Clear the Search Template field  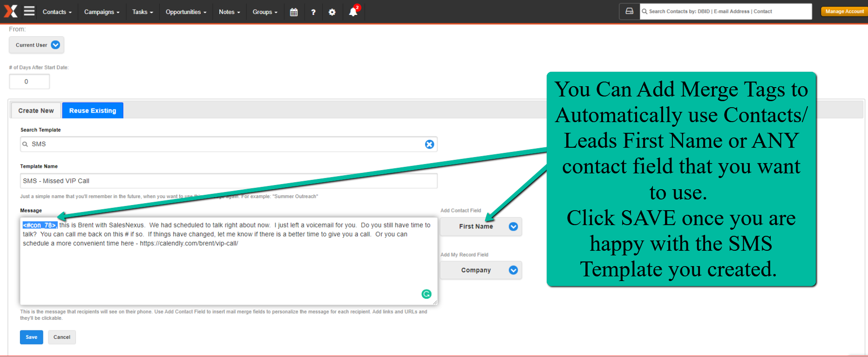(x=429, y=144)
